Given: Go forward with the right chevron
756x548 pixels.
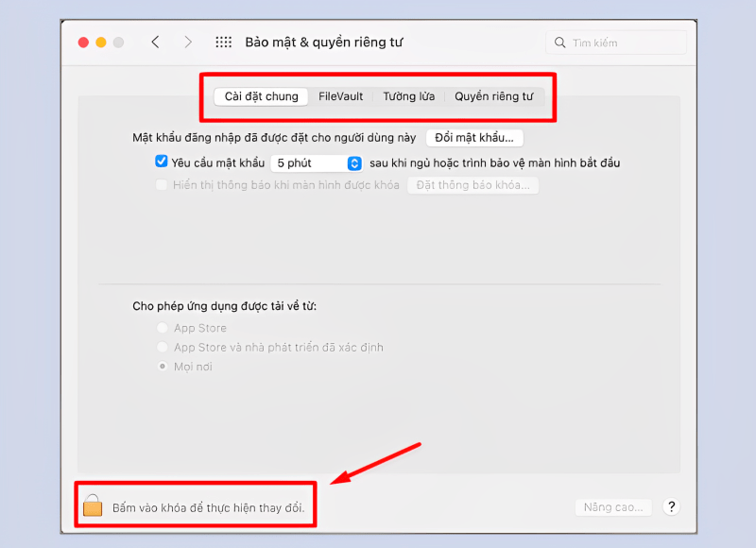Looking at the screenshot, I should tap(188, 43).
